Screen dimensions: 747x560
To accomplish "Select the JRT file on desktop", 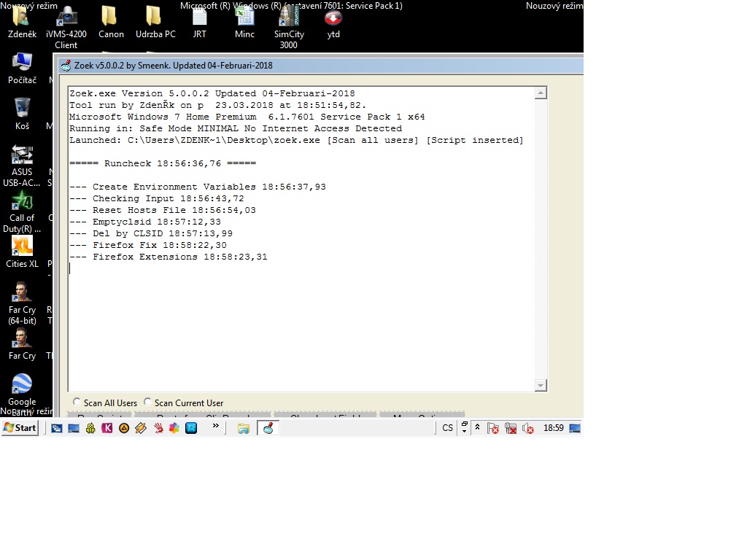I will coord(200,21).
